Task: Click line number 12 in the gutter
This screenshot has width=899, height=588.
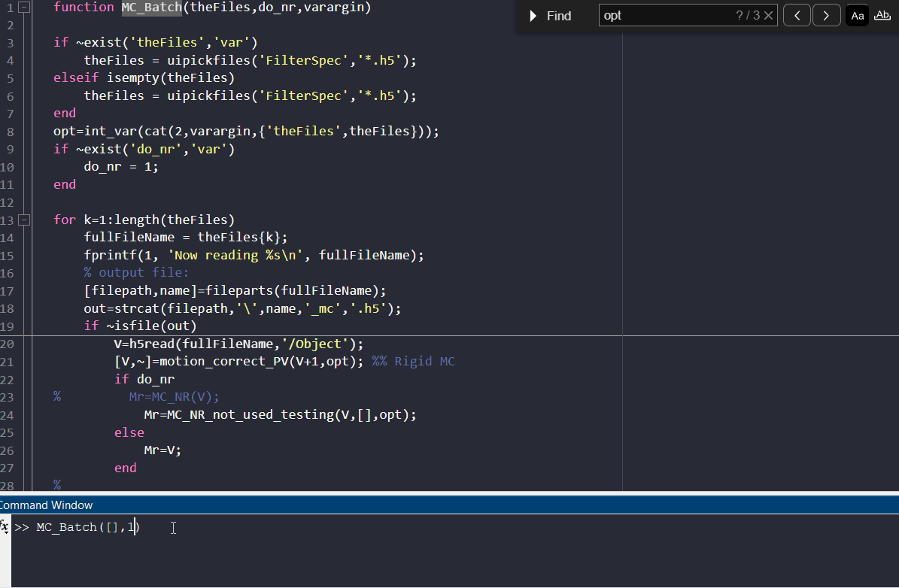Action: pyautogui.click(x=7, y=202)
